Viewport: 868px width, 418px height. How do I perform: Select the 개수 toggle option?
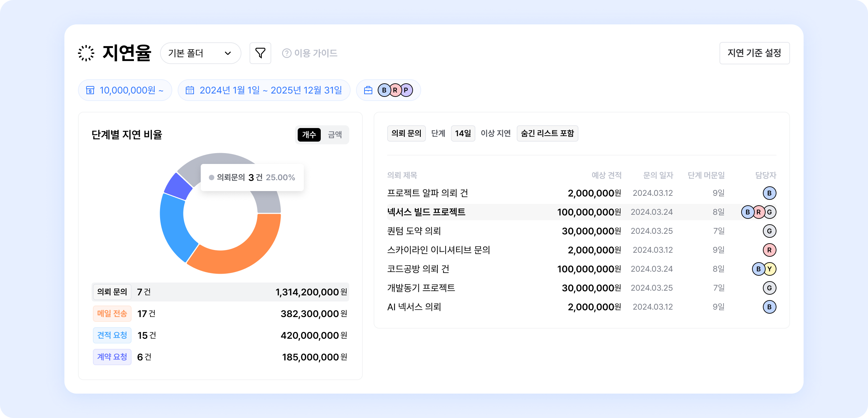click(x=309, y=135)
